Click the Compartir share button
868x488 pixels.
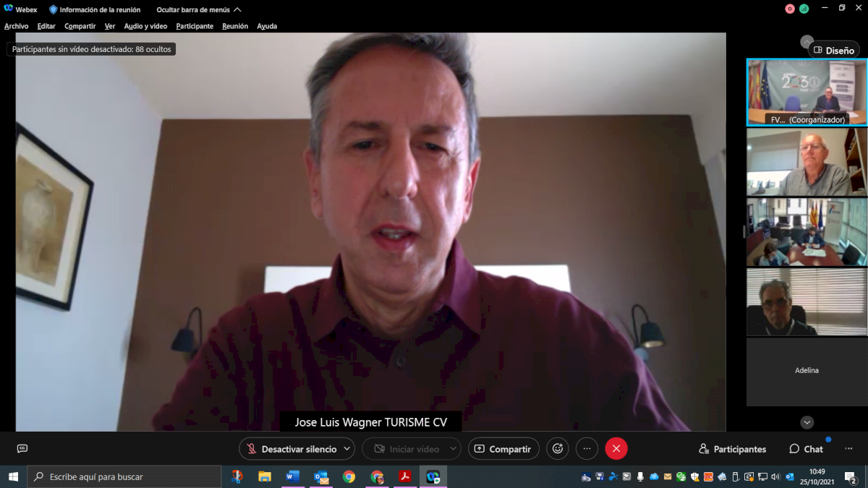click(503, 449)
